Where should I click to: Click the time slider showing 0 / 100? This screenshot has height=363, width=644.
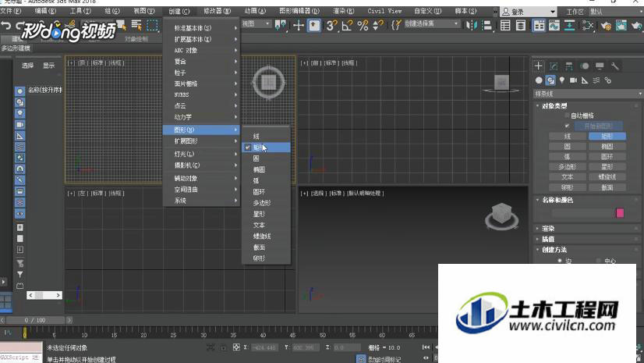pos(35,320)
